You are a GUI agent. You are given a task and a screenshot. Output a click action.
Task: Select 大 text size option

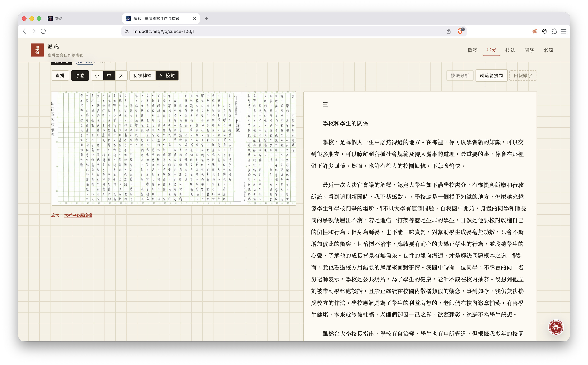pyautogui.click(x=121, y=75)
